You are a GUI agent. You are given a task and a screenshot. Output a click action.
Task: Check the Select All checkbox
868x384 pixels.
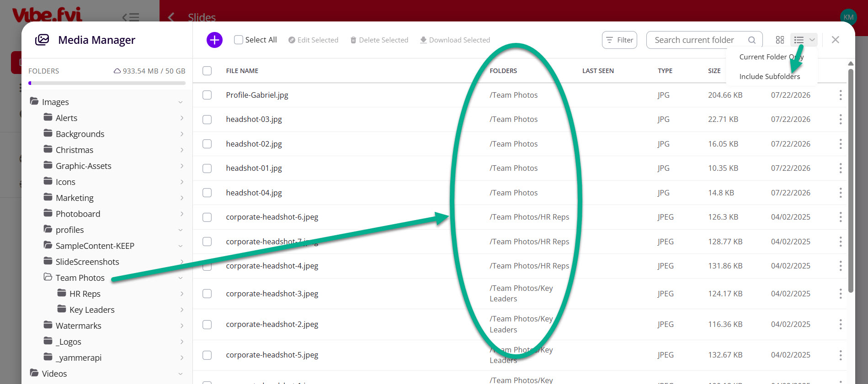coord(239,40)
